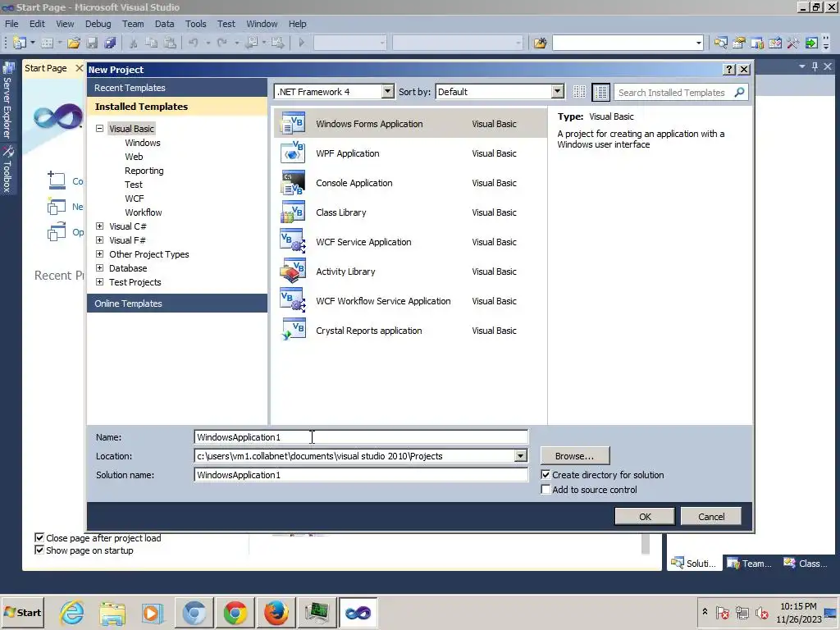Select Windows Forms Application template icon
Screen dimensions: 840x630
[x=293, y=123]
